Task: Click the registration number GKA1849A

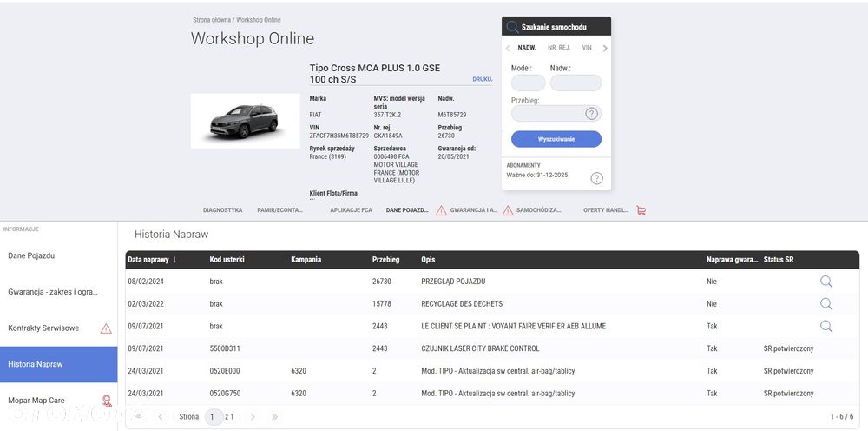Action: pyautogui.click(x=388, y=136)
